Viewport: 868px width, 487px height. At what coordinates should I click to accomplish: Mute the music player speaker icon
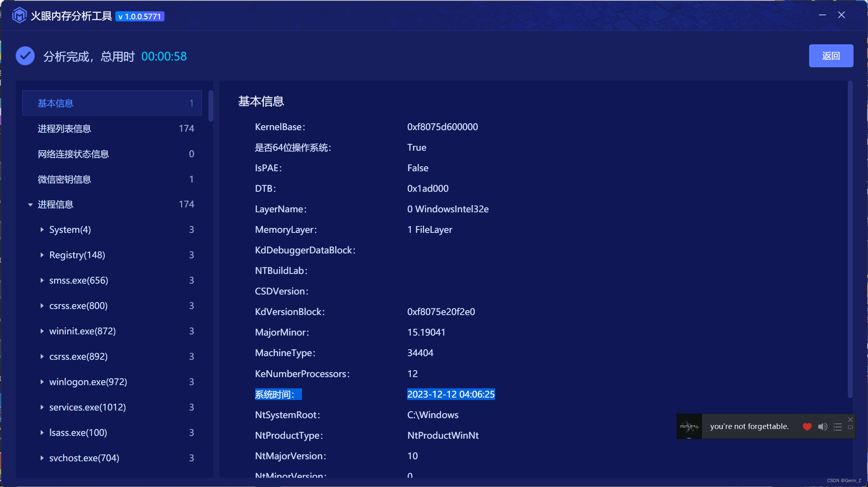pyautogui.click(x=822, y=427)
